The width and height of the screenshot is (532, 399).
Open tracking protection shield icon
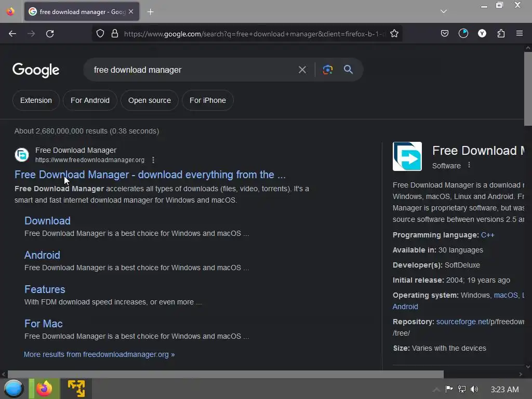tap(100, 34)
